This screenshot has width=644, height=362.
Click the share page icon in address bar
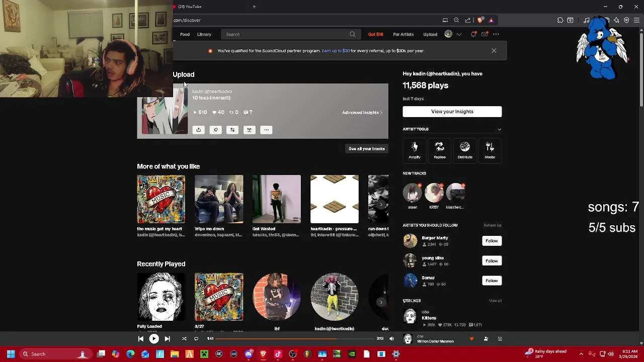tap(468, 20)
